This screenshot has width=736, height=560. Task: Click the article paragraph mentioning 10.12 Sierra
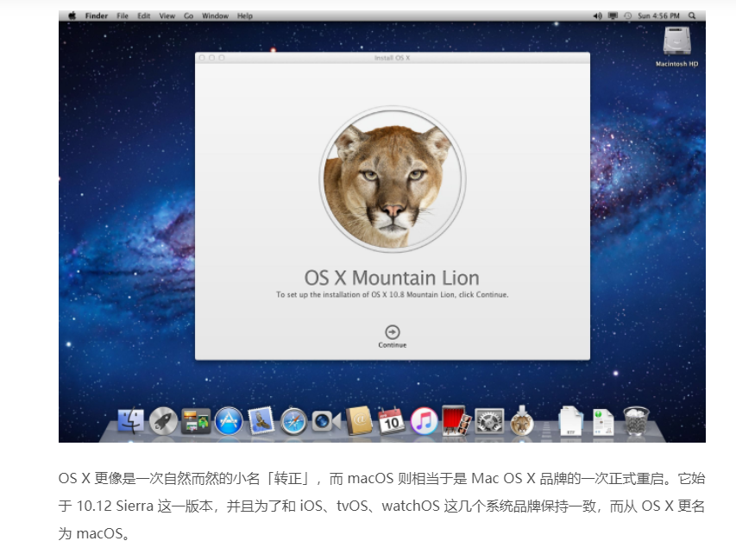[x=381, y=506]
